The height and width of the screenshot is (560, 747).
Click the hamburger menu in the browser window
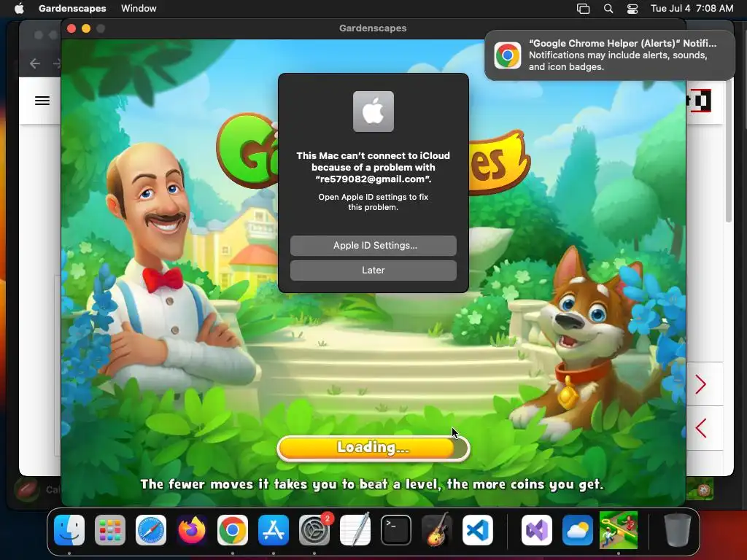point(42,101)
